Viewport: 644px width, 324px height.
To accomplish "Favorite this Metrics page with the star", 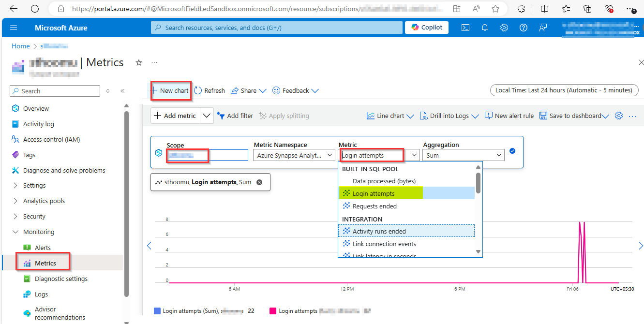I will pyautogui.click(x=139, y=62).
